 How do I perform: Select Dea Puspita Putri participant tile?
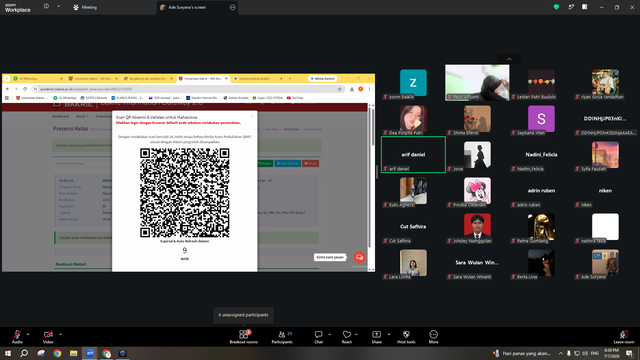click(x=413, y=119)
